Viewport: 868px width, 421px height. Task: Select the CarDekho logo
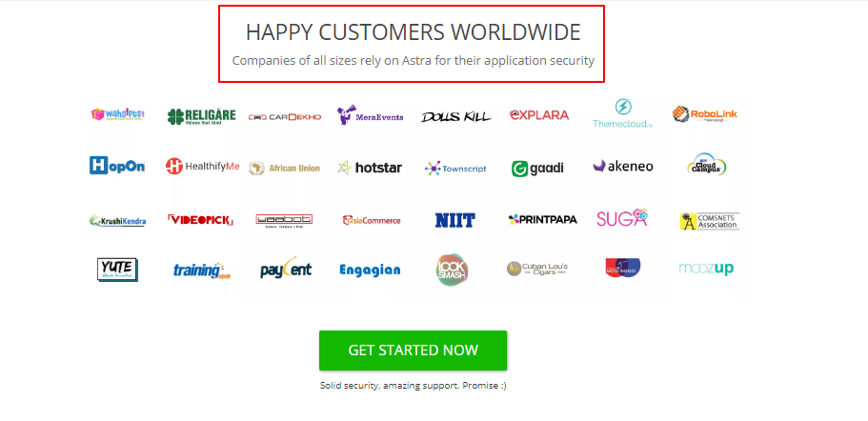point(285,117)
